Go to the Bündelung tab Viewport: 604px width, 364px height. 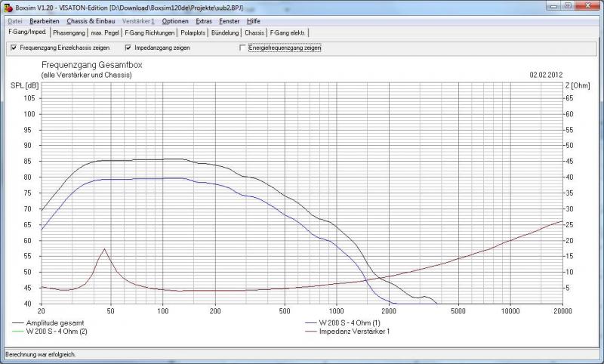click(226, 32)
